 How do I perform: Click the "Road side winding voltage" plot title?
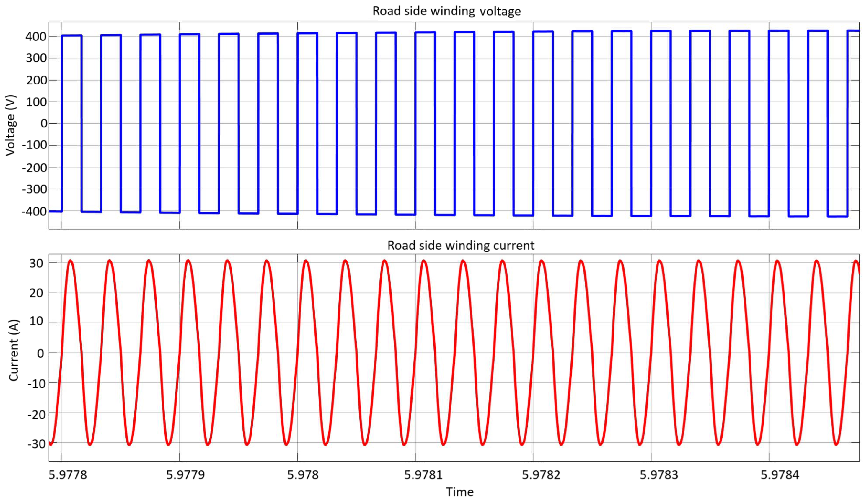(x=446, y=11)
